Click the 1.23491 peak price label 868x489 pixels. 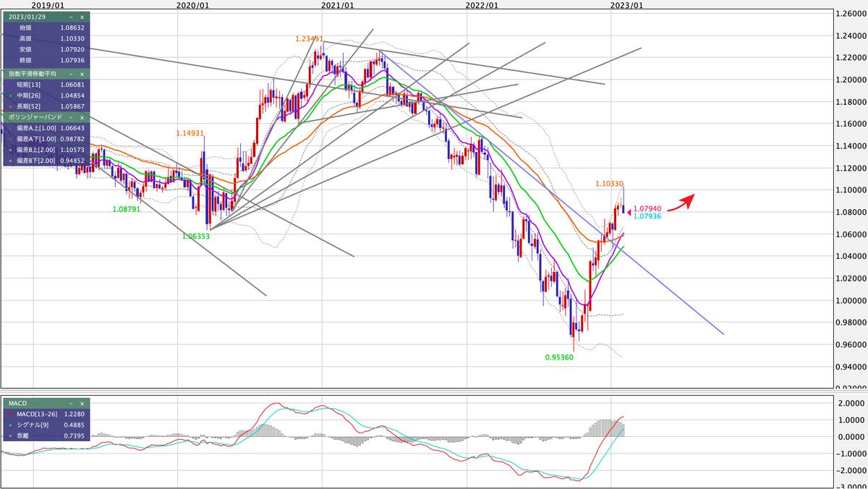point(309,38)
